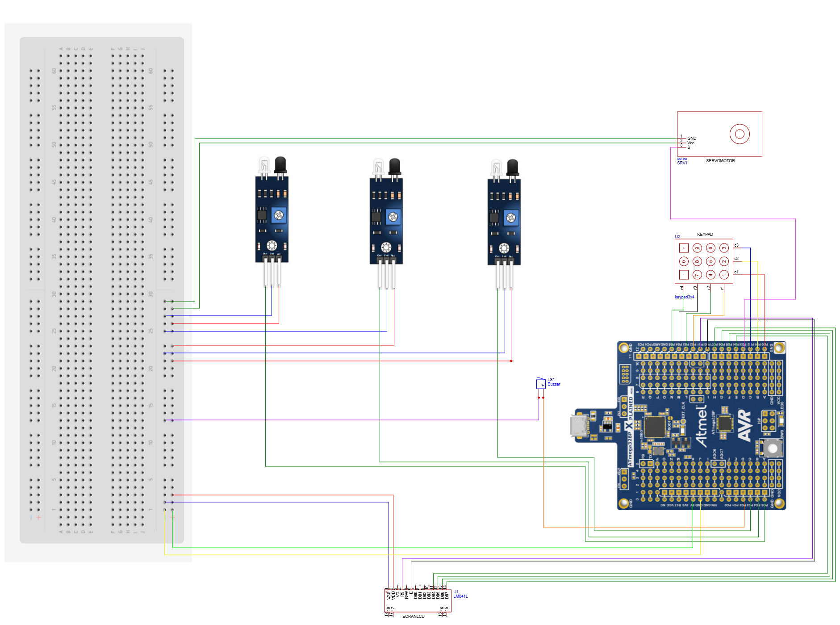
Task: Click keypad row pin r3
Action: point(696,288)
